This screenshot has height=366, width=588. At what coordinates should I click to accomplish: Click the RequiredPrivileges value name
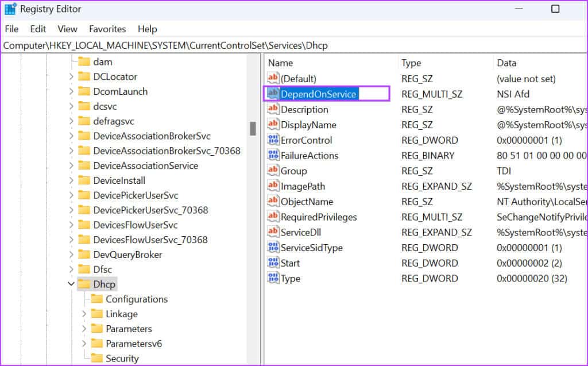tap(319, 217)
